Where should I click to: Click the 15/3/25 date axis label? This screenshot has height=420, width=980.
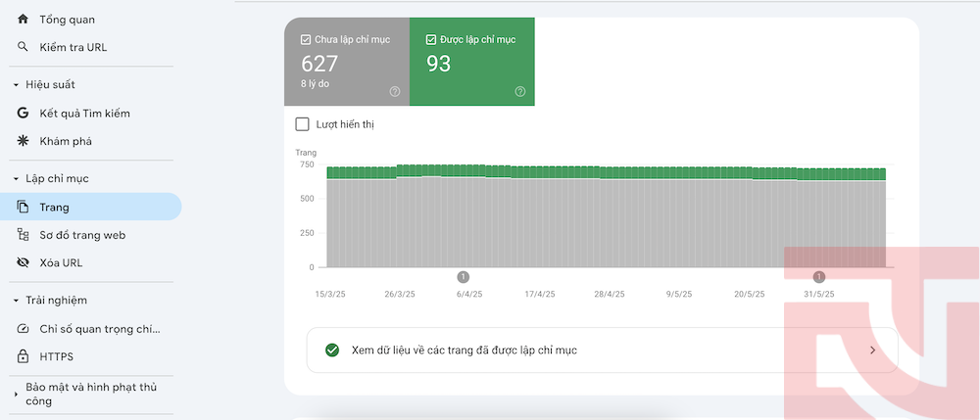point(330,294)
